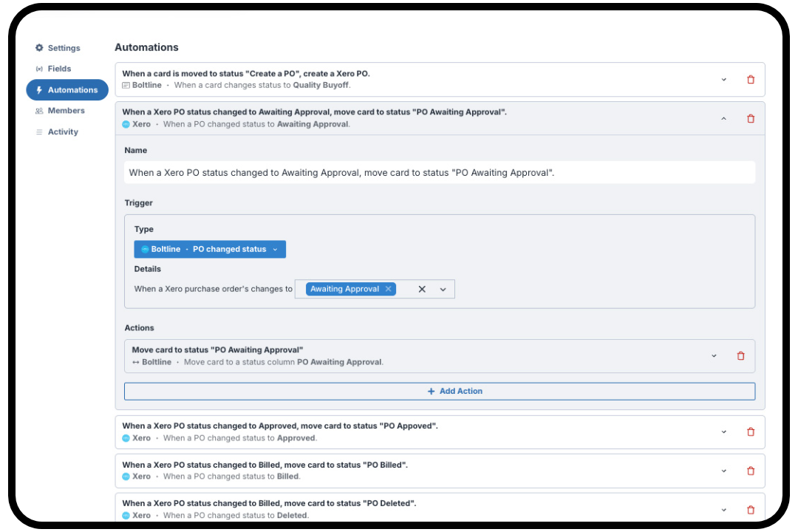The width and height of the screenshot is (798, 532).
Task: Click the Activity list icon
Action: point(39,132)
